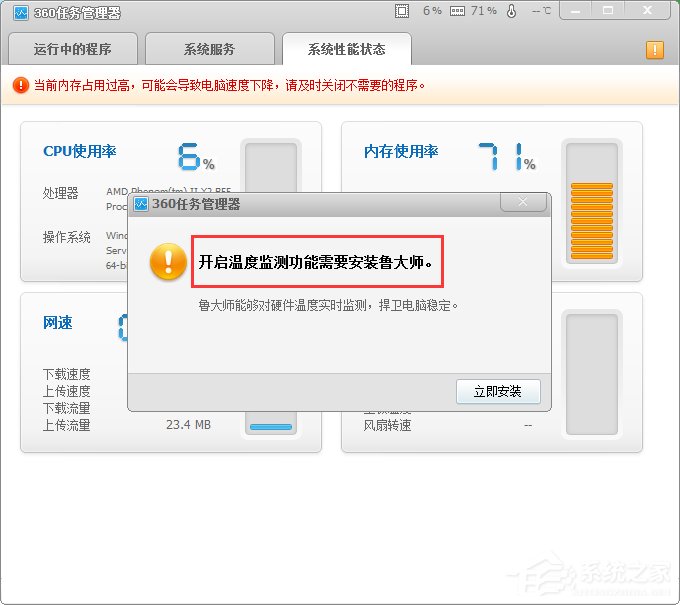
Task: Click the 立即安装 button
Action: [x=498, y=391]
